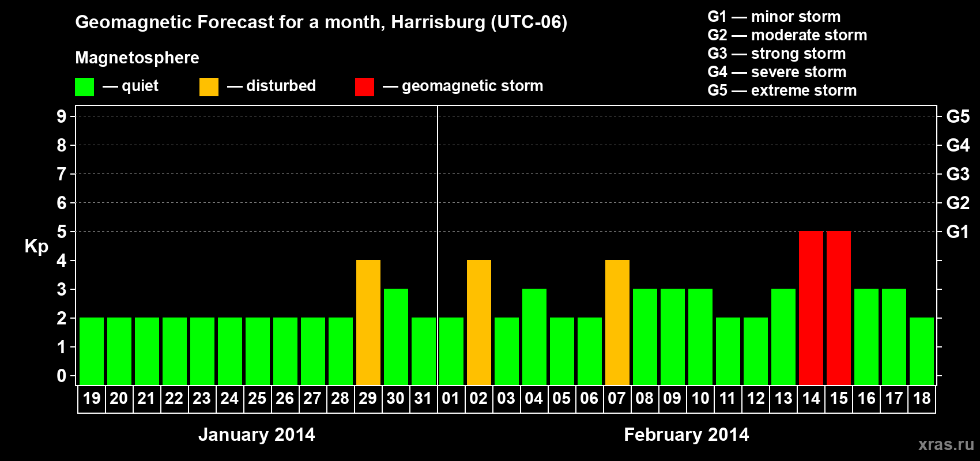Viewport: 980px width, 461px height.
Task: Click the orange bar for February 07
Action: [x=617, y=322]
